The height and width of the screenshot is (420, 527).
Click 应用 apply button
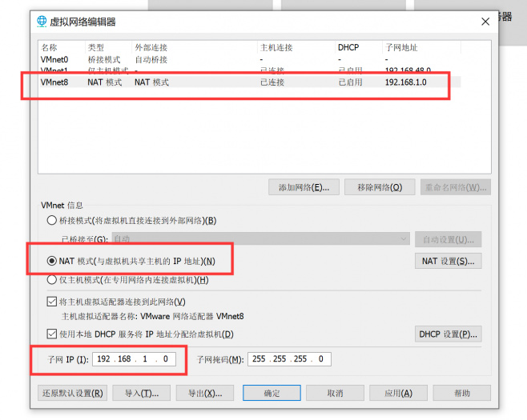398,393
